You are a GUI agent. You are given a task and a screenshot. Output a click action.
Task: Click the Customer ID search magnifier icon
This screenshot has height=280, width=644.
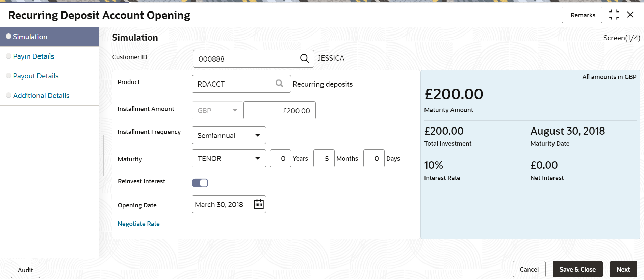tap(304, 59)
